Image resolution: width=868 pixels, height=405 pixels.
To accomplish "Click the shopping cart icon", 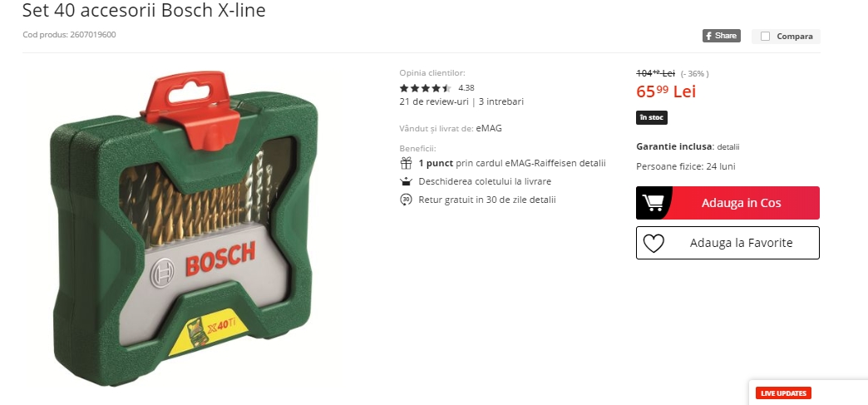I will 653,203.
